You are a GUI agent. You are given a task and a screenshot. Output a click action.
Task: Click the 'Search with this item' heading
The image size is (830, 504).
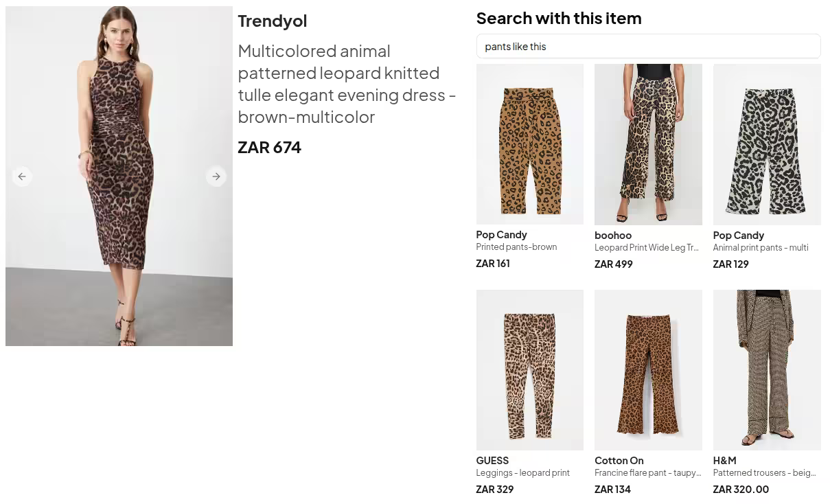[x=558, y=18]
